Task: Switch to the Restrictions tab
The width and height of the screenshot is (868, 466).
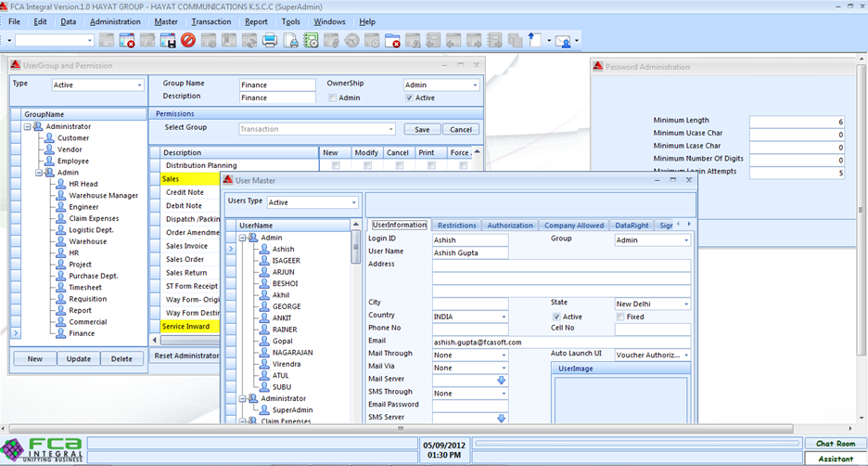Action: (x=456, y=226)
